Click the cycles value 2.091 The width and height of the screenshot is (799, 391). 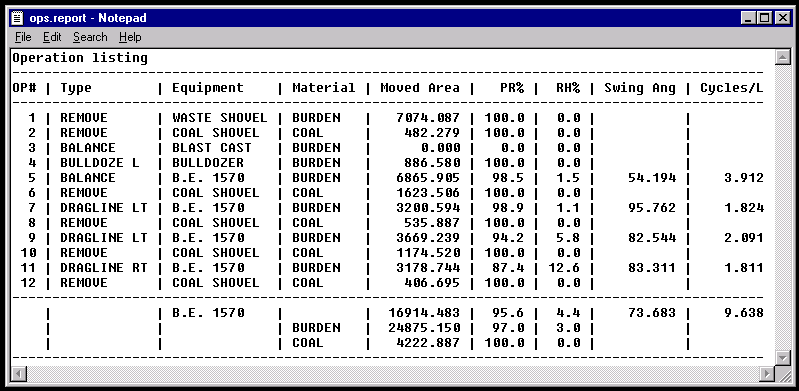coord(743,238)
